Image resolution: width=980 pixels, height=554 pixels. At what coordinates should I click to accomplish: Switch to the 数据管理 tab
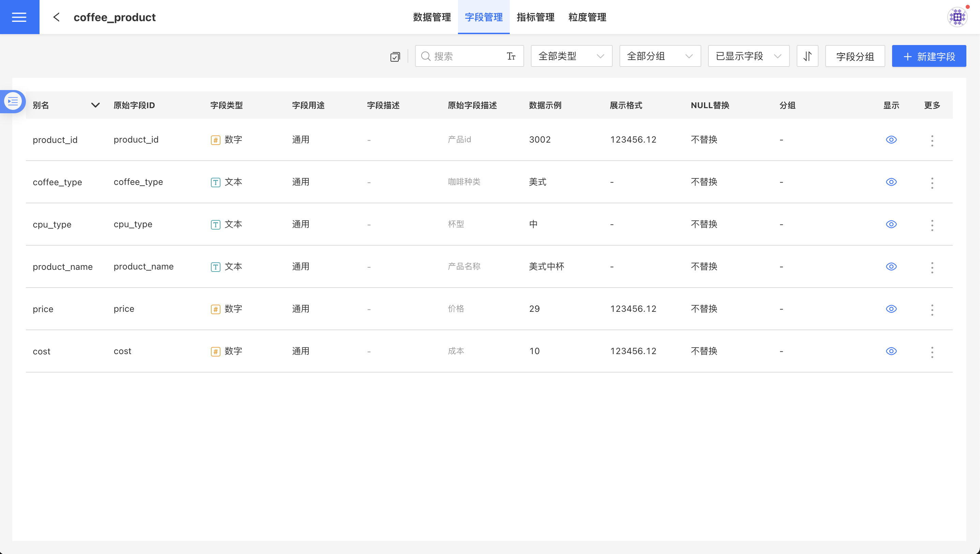(x=432, y=17)
